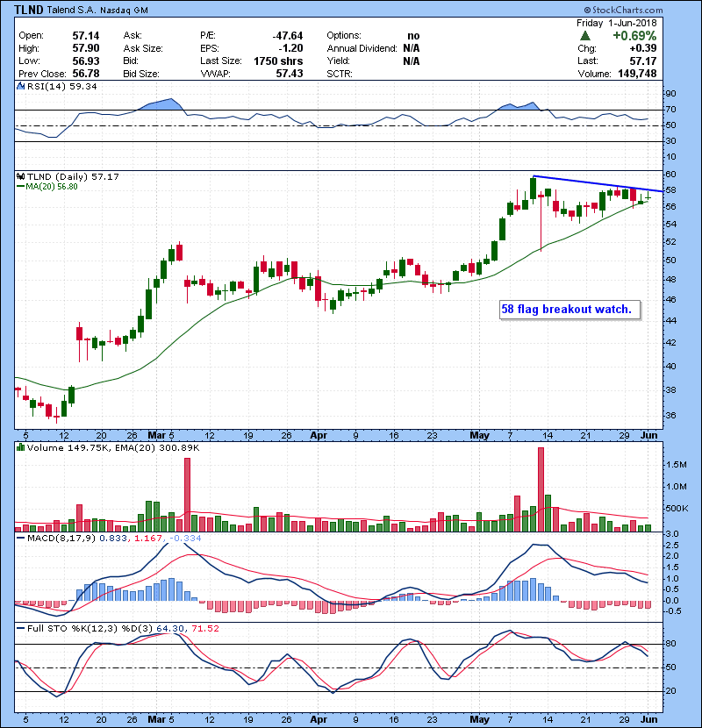Click the MACD(8,17,9) legend label
The image size is (702, 728).
[x=61, y=539]
